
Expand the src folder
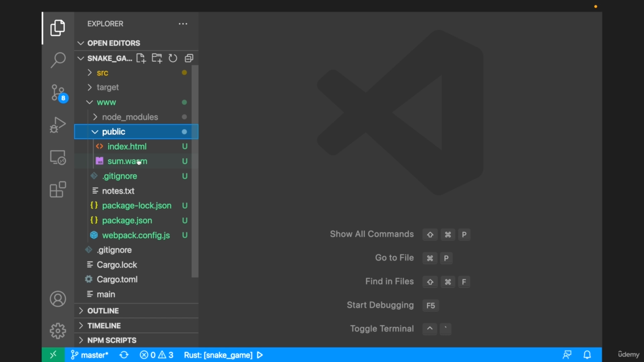tap(102, 73)
